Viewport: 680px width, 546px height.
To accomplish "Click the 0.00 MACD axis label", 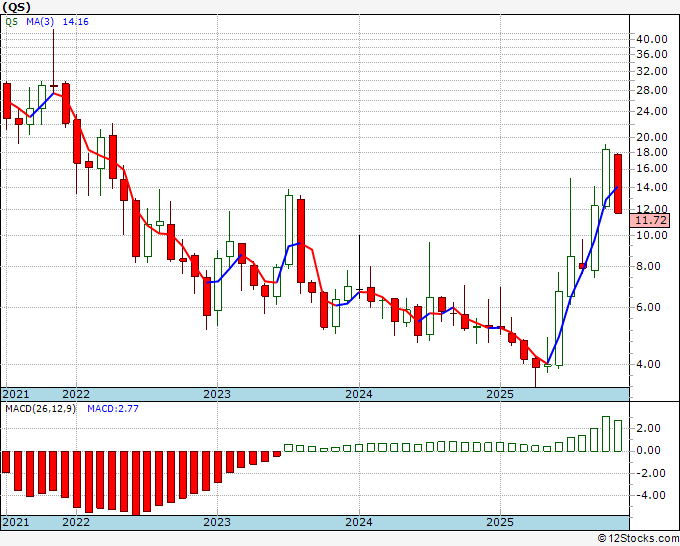I will pos(648,451).
